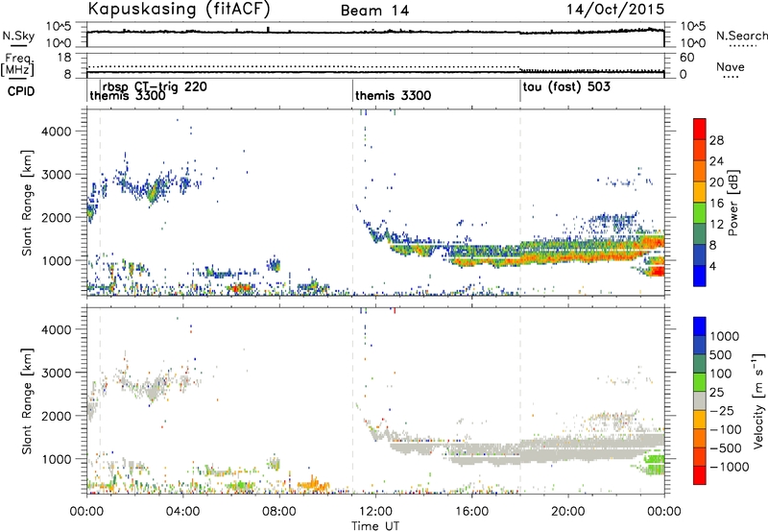Click the 'Nave' legend label
Image resolution: width=768 pixels, height=532 pixels.
731,67
